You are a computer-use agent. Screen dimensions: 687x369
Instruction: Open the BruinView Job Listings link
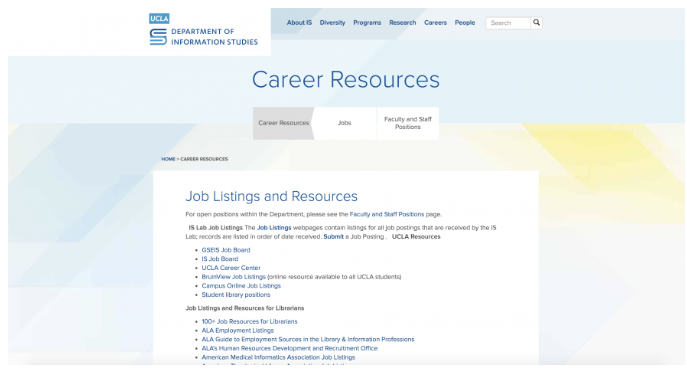234,277
